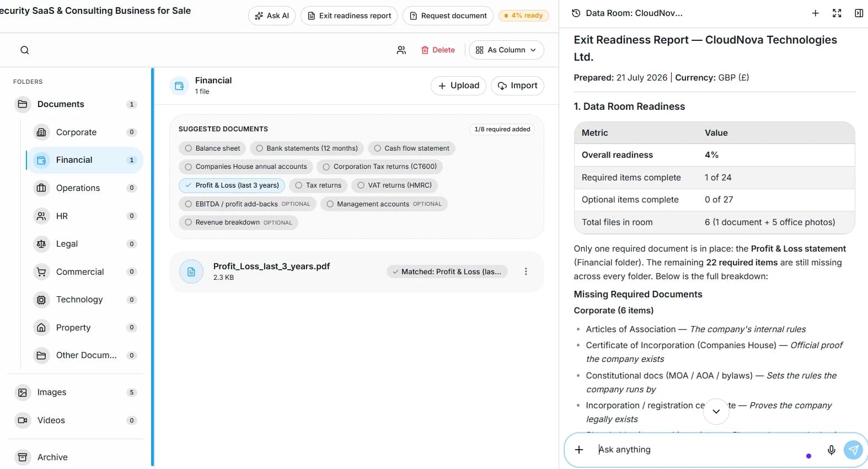Click the Corporate folder icon
868x469 pixels.
[41, 132]
